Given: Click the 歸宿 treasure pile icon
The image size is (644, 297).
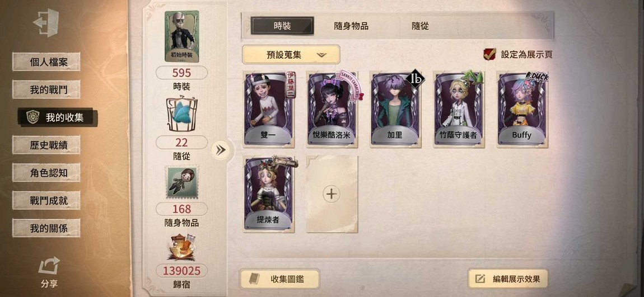Looking at the screenshot, I should (x=181, y=248).
